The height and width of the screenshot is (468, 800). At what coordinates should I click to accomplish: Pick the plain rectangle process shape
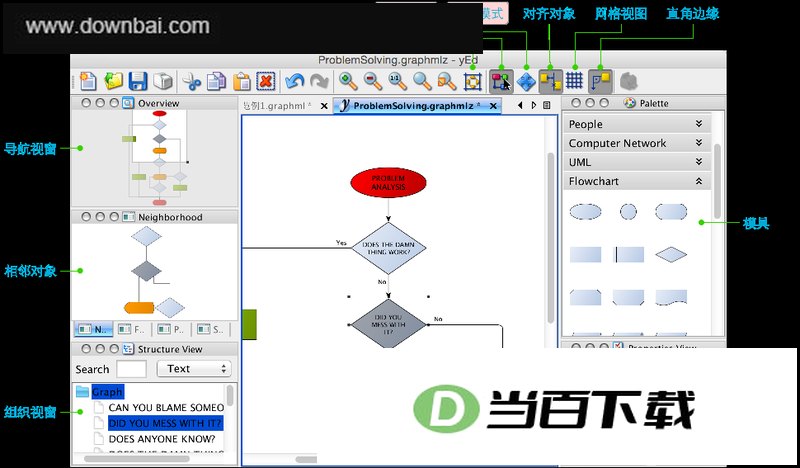585,255
